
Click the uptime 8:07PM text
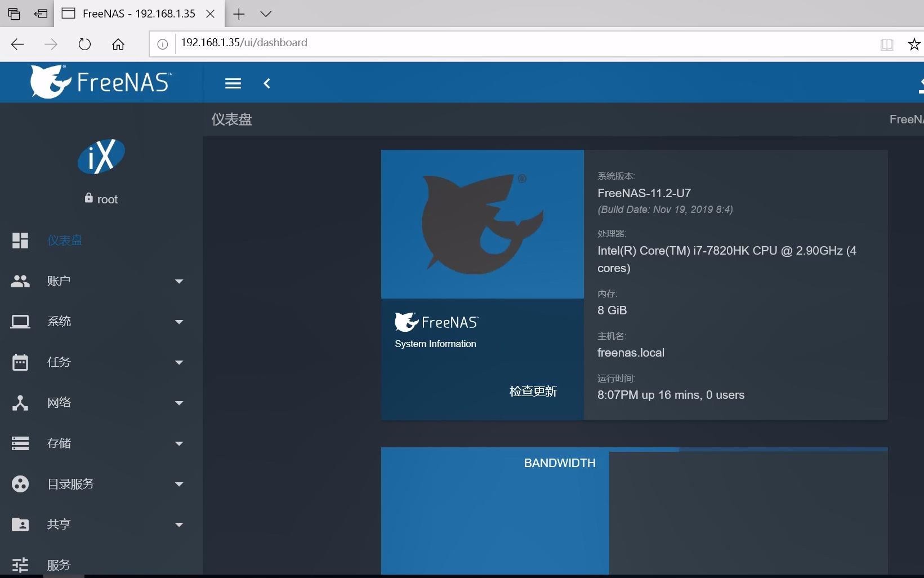coord(671,395)
